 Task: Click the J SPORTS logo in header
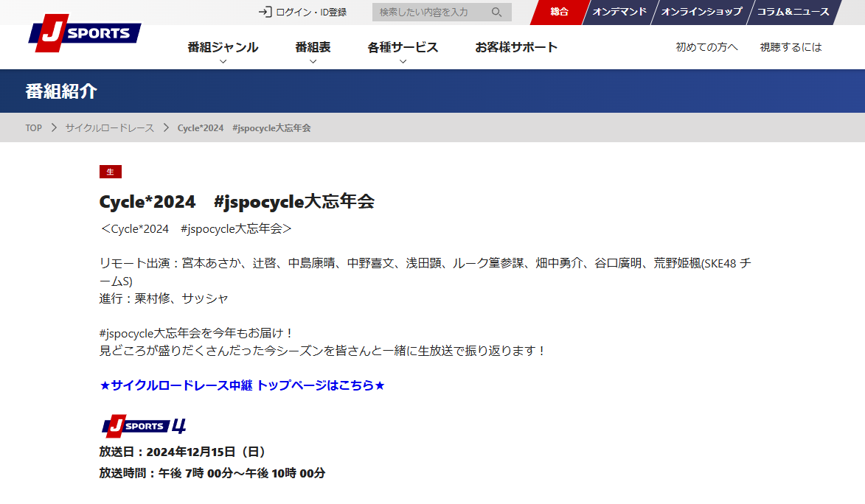point(84,33)
